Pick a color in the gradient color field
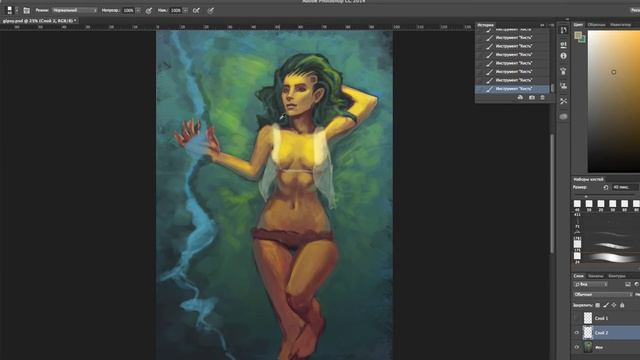Screen dimensions: 640x360 [x=614, y=101]
